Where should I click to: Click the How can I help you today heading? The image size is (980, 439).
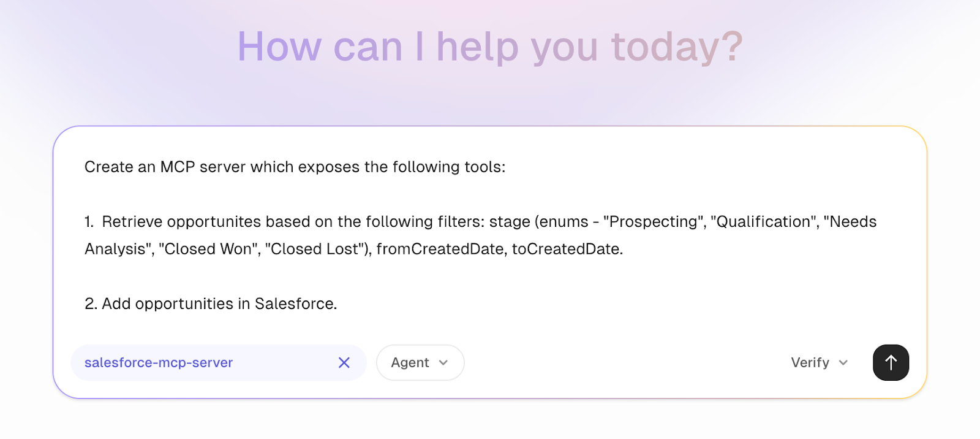point(490,46)
